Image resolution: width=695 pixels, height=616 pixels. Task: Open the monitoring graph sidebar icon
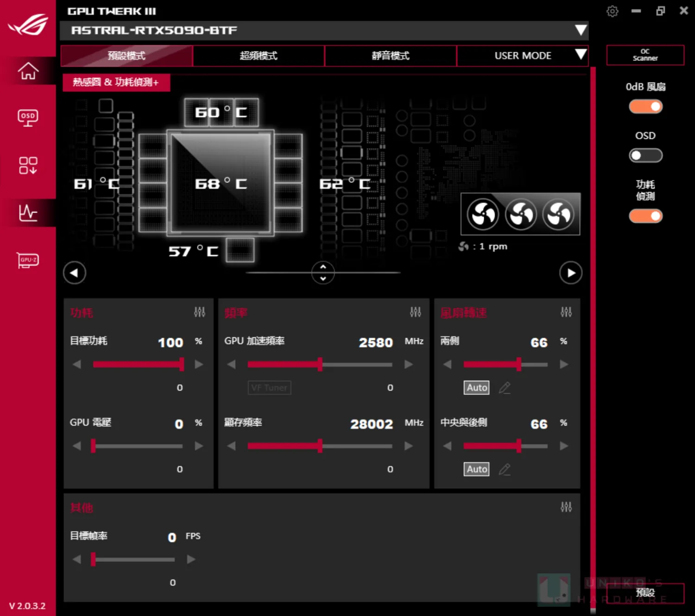[28, 213]
